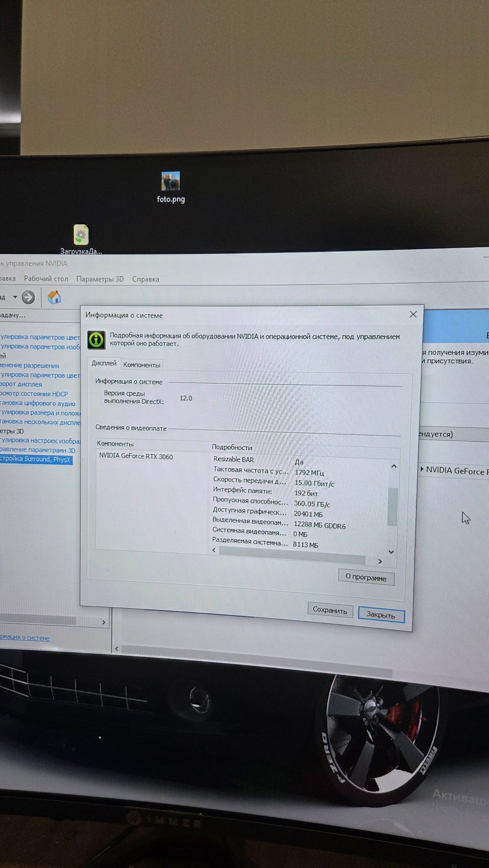Open the back-history dropdown arrow in toolbar
Viewport: 489px width, 868px height.
[15, 297]
